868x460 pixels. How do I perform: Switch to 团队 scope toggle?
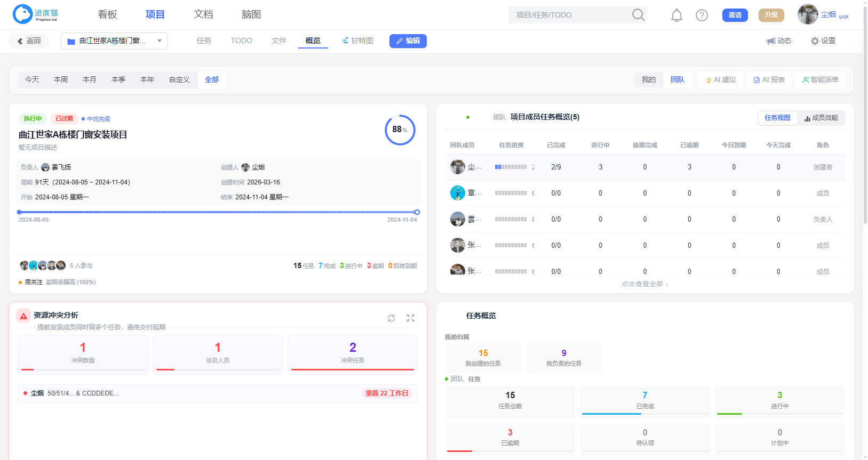pos(678,80)
